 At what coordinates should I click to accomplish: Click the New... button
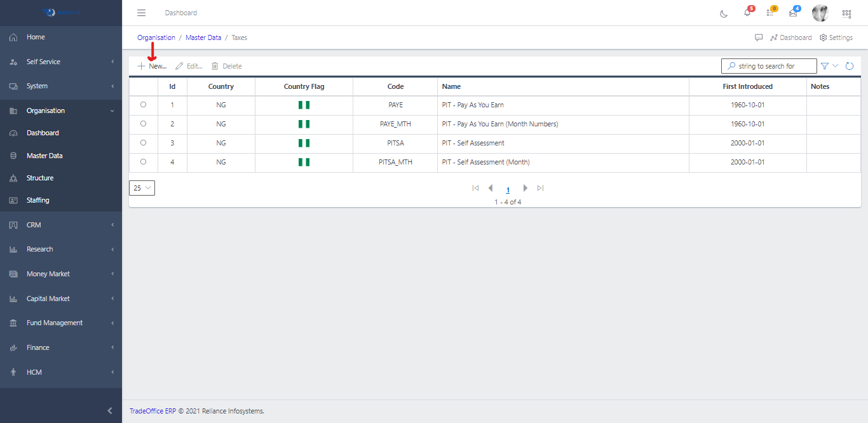tap(152, 66)
